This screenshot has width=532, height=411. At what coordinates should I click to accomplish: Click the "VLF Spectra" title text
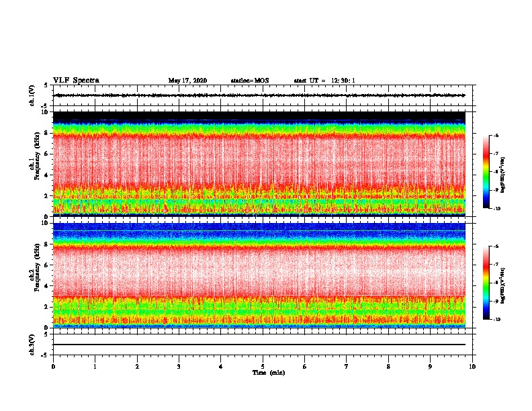point(76,81)
